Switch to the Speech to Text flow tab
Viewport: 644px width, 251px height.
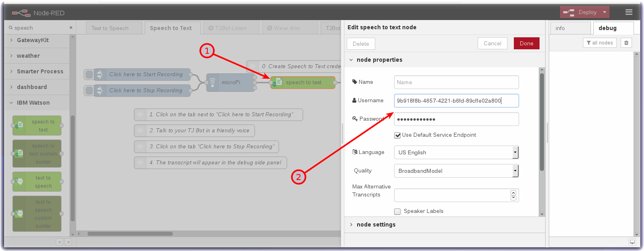point(172,28)
